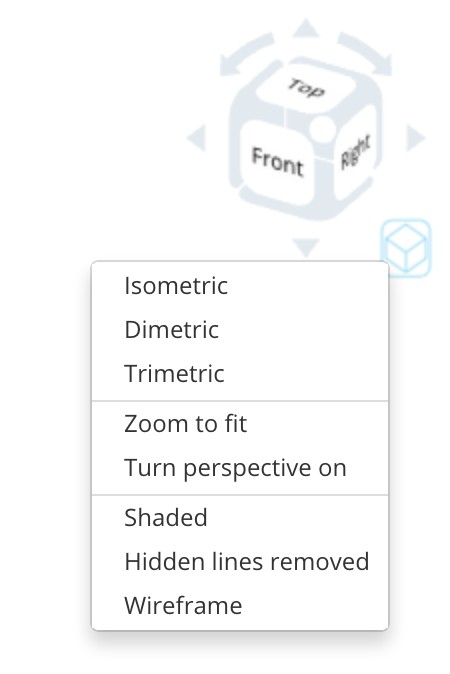Screen dimensions: 450x674
Task: Select Trimetric view
Action: pyautogui.click(x=240, y=374)
